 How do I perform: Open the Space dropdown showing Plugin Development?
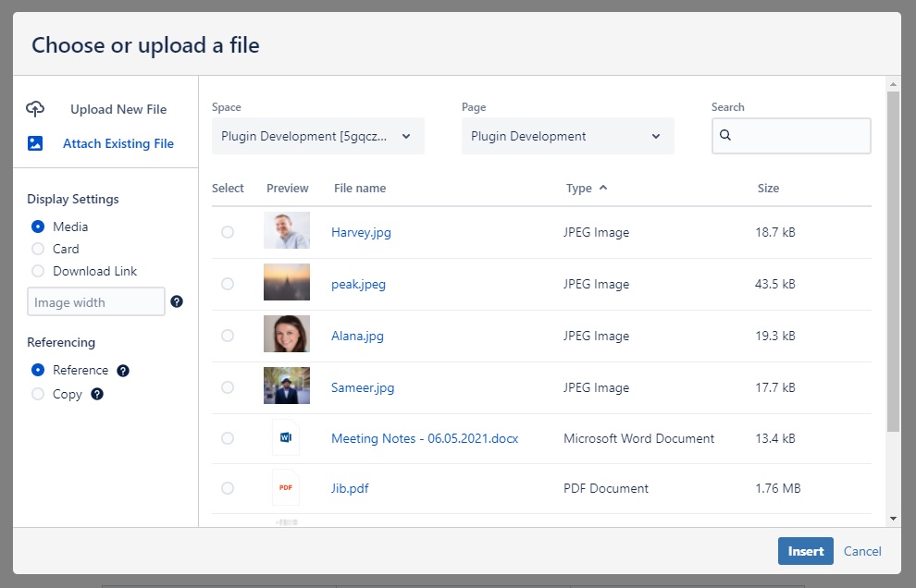(x=317, y=136)
